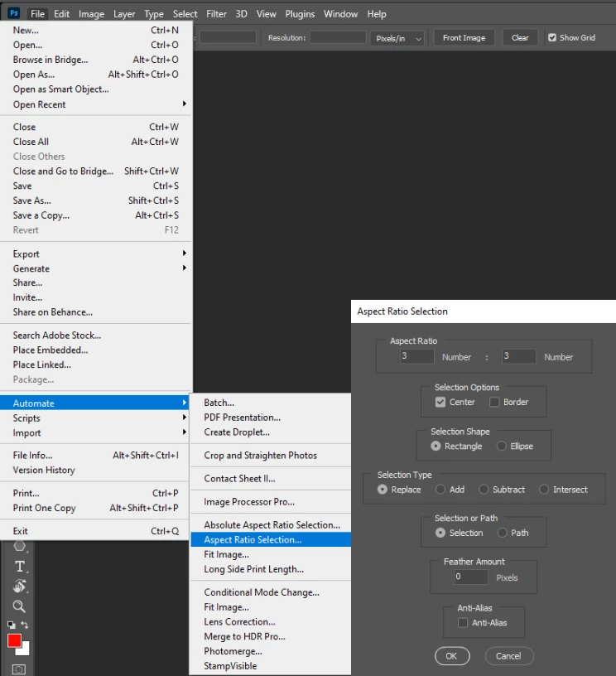
Task: Select the Zoom tool magnifier
Action: pos(19,606)
